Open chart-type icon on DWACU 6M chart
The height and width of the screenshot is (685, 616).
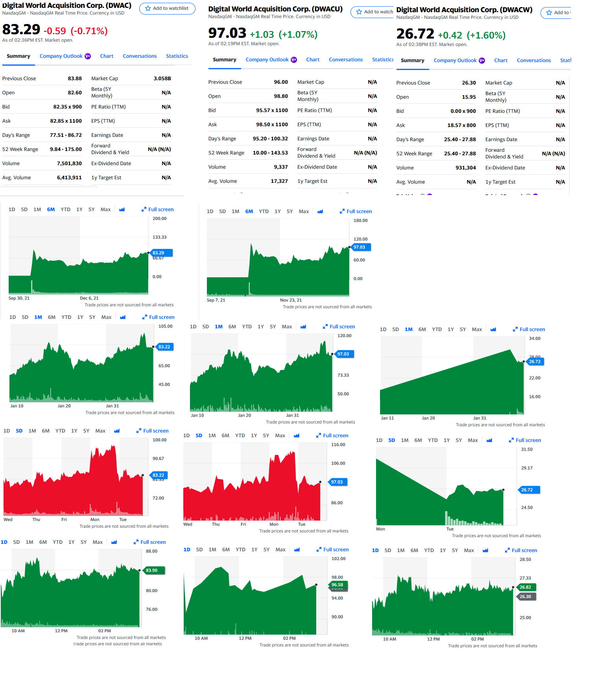(x=320, y=212)
